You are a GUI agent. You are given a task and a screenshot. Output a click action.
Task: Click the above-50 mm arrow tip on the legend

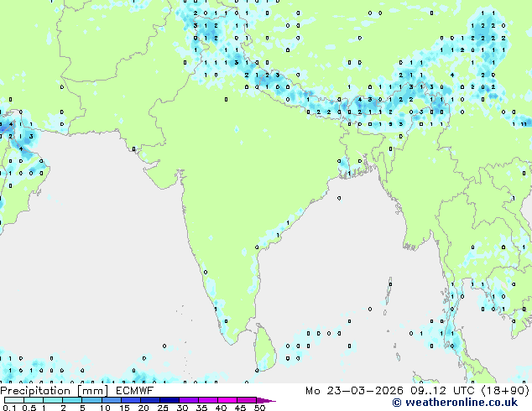pyautogui.click(x=266, y=400)
